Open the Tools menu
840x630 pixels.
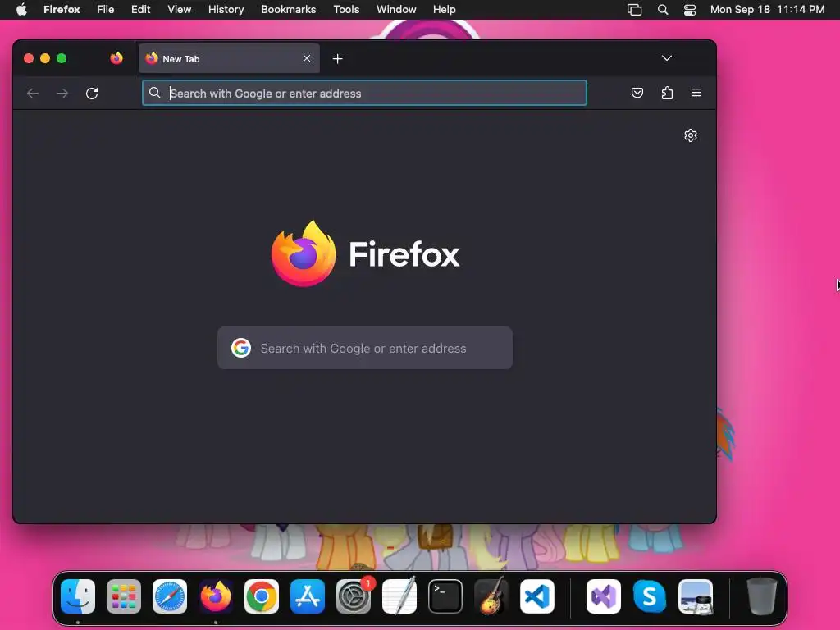(x=346, y=9)
